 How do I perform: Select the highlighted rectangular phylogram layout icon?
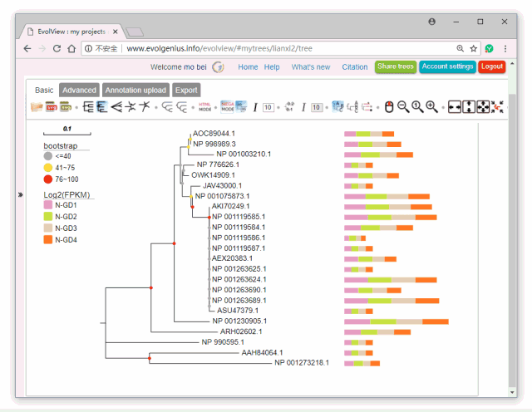(x=101, y=107)
